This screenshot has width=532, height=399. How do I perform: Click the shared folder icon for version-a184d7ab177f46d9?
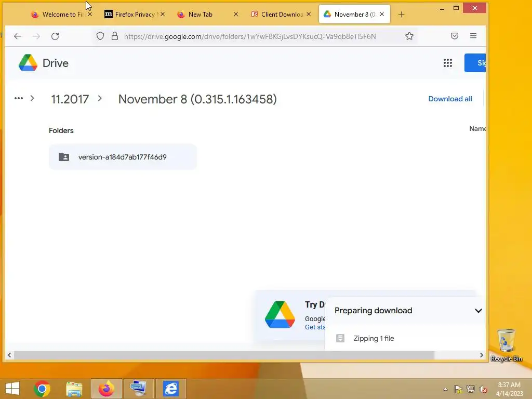pyautogui.click(x=64, y=157)
